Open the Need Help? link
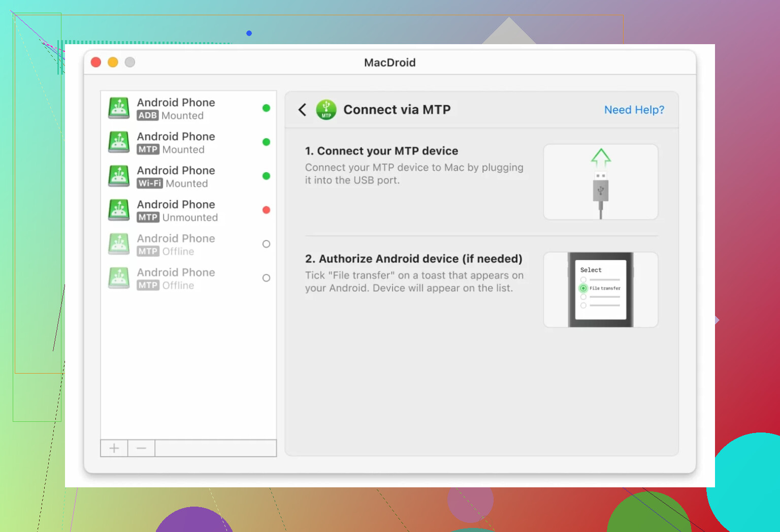Viewport: 780px width, 532px height. tap(634, 110)
